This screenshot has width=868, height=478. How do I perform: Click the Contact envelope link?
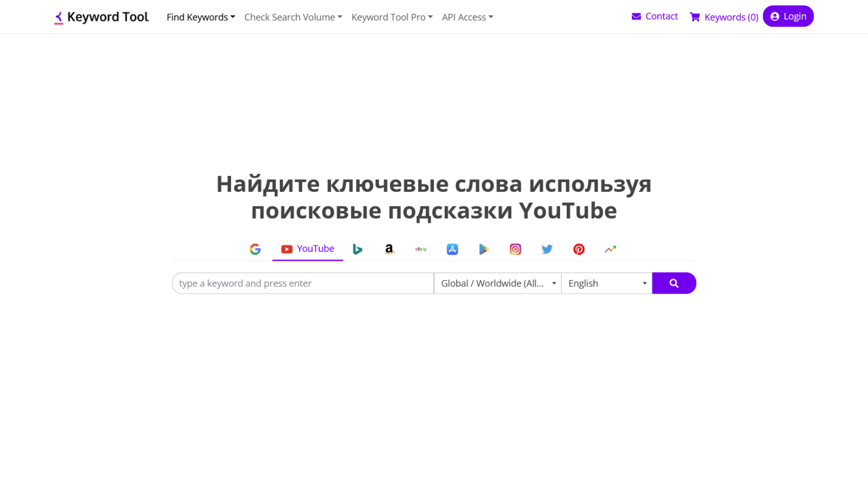click(x=654, y=16)
